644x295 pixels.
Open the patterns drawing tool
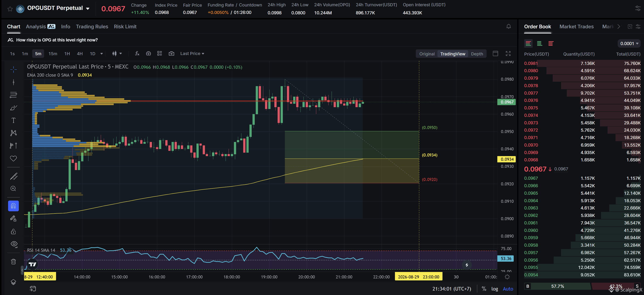point(14,133)
